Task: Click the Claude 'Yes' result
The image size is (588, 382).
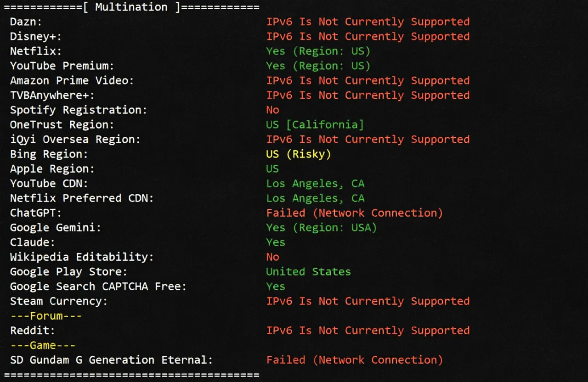Action: click(276, 242)
